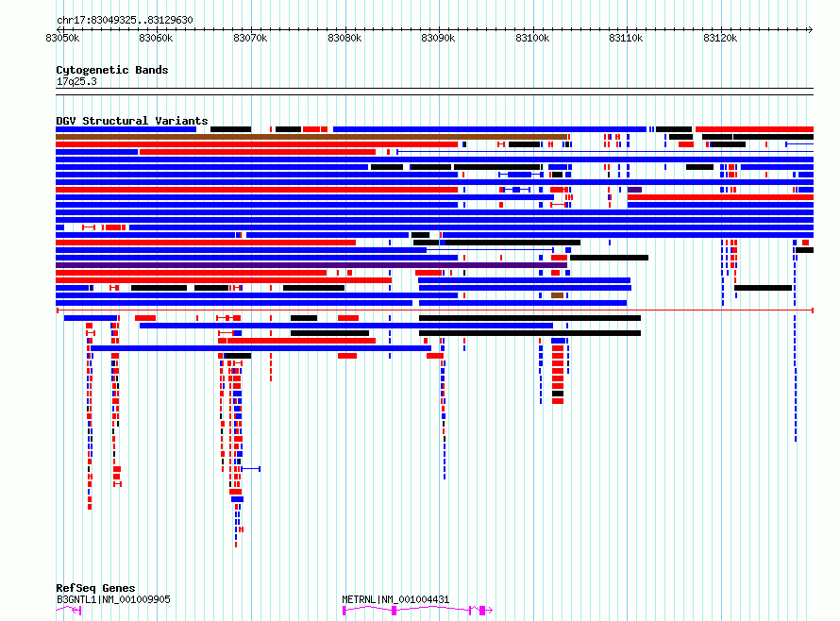Click the B3GNTL1|NM_001009905 gene label

tap(113, 599)
